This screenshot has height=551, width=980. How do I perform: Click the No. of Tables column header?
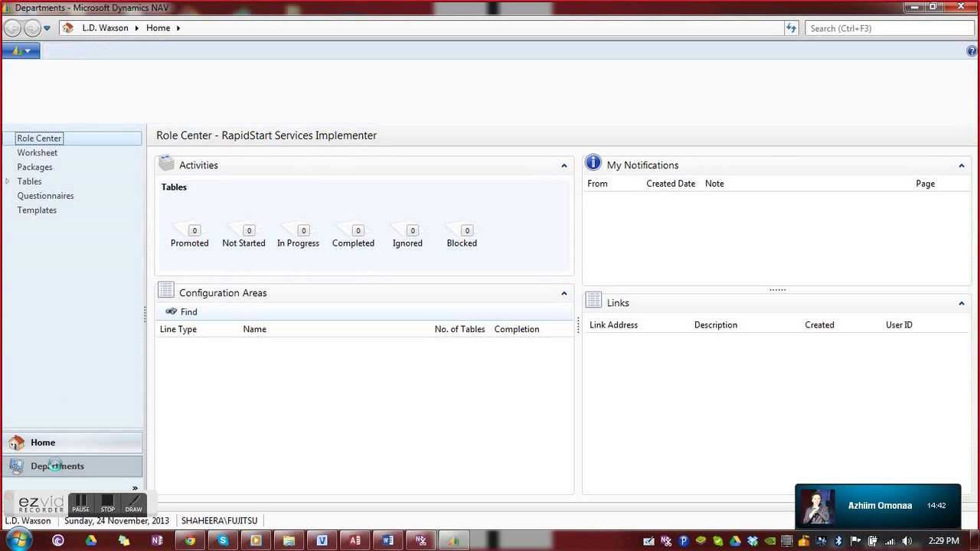click(459, 329)
